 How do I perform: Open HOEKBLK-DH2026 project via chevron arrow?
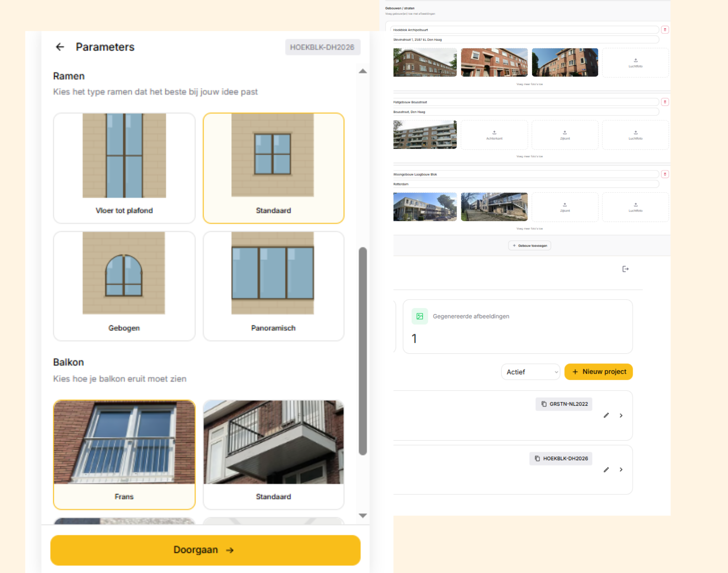pos(621,470)
